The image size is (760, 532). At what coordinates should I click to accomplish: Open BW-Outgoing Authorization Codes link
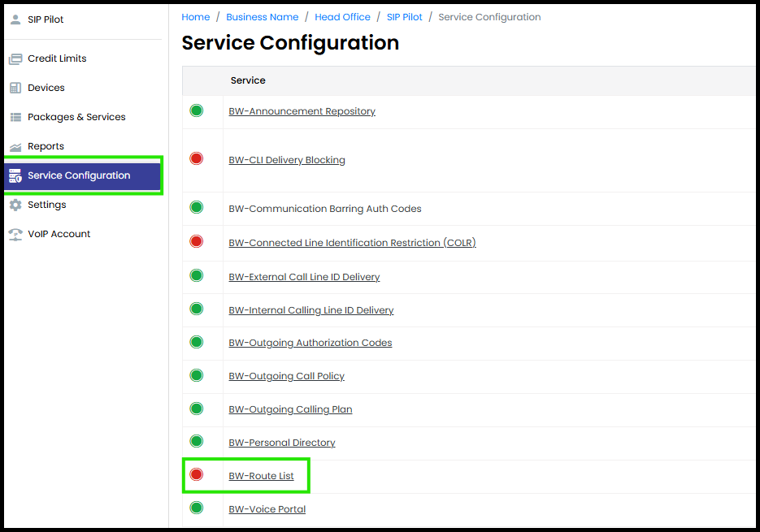click(311, 343)
